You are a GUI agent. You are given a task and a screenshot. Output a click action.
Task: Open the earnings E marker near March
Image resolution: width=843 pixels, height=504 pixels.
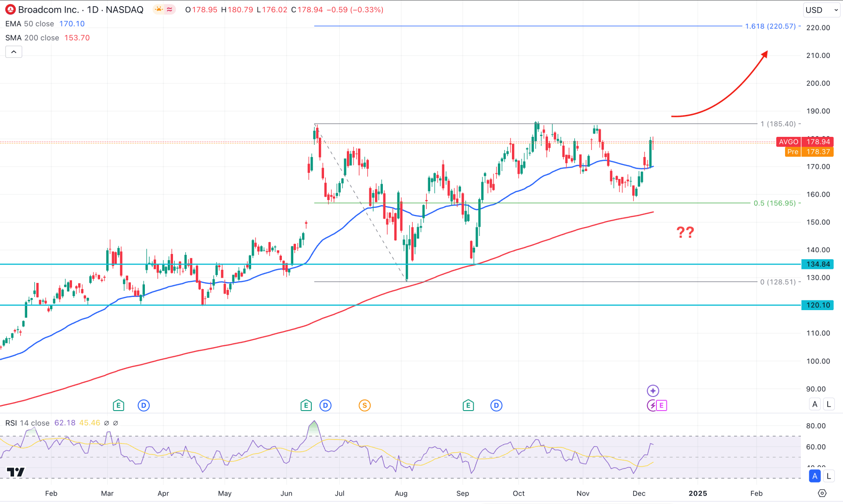(x=118, y=405)
